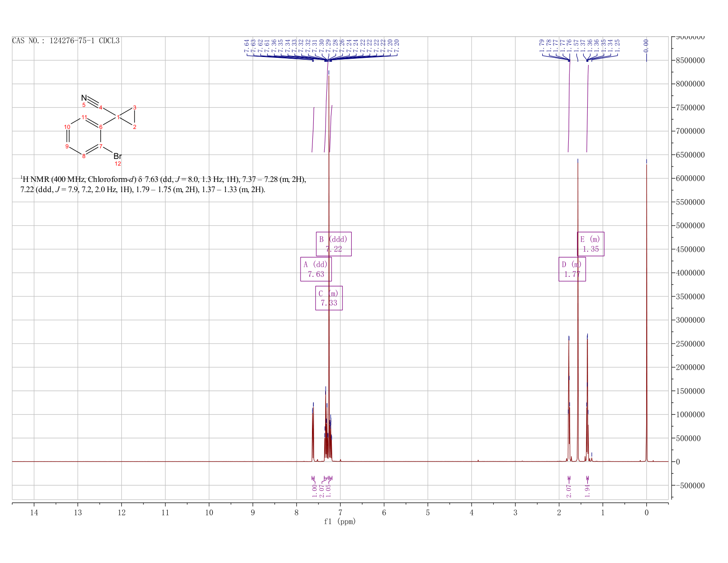
Task: Click atom number 12 below Br
Action: pyautogui.click(x=118, y=164)
